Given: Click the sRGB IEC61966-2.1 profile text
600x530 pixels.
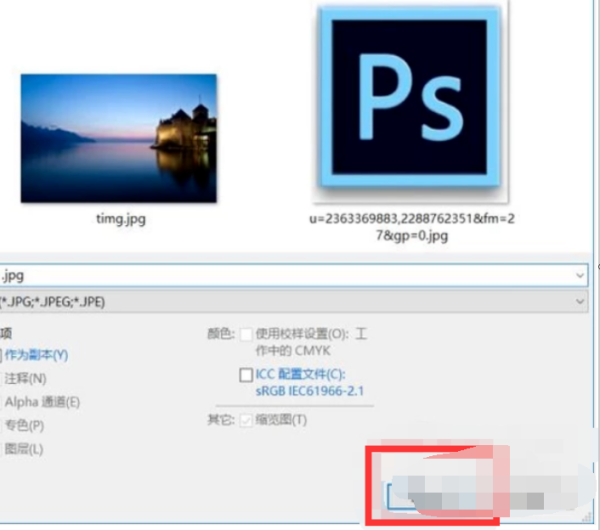Looking at the screenshot, I should 310,391.
